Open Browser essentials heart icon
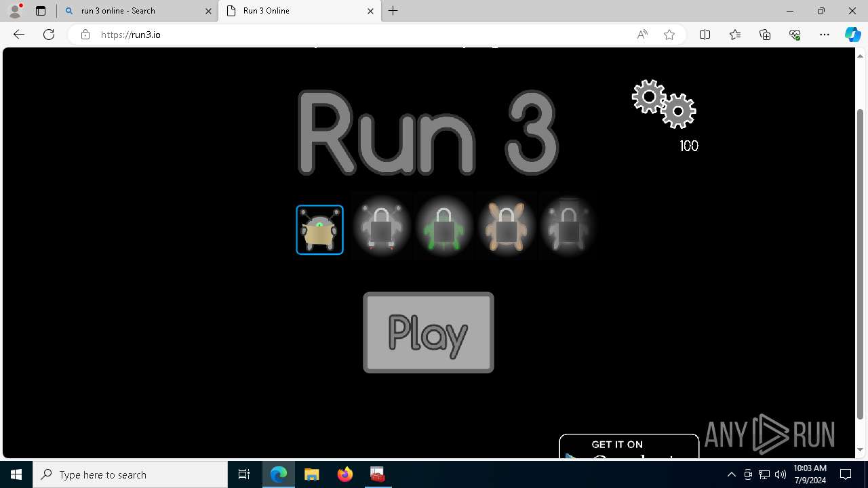 click(x=795, y=35)
